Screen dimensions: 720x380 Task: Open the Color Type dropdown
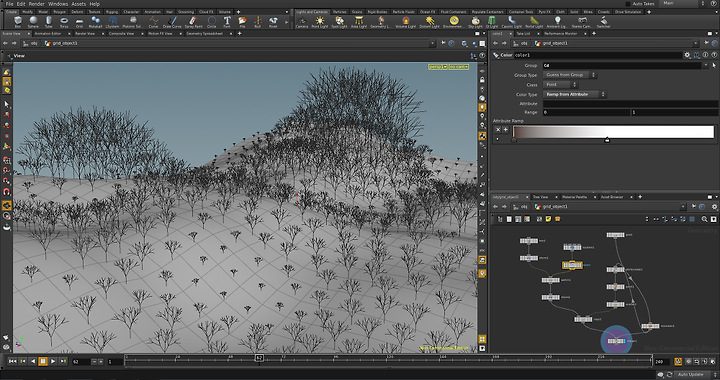click(574, 94)
